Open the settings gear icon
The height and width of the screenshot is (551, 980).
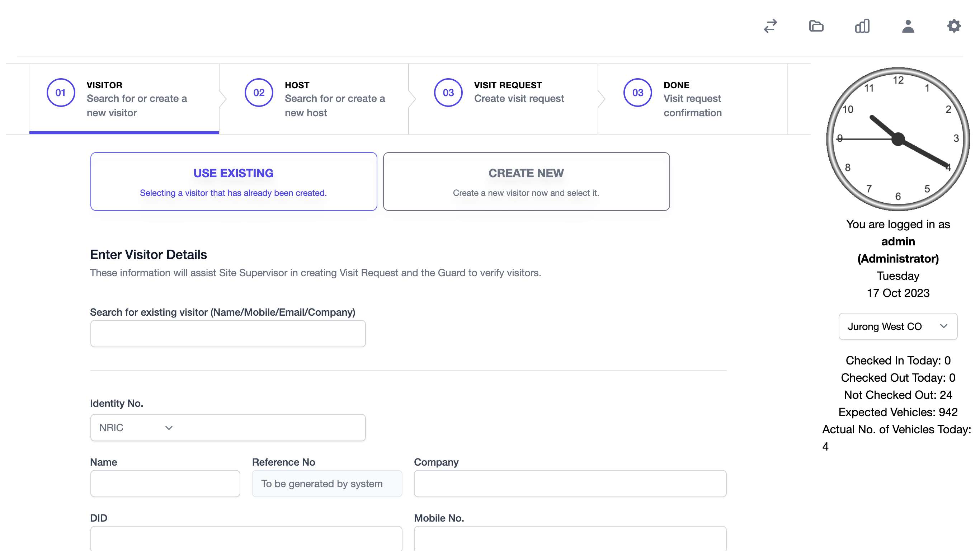[x=954, y=26]
